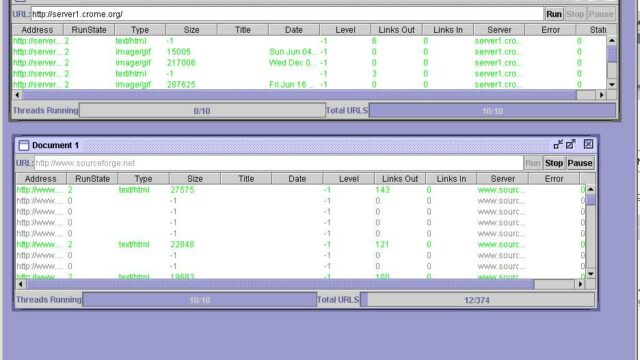Close the Document 1 window
Viewport: 640px width, 360px height.
click(x=588, y=144)
